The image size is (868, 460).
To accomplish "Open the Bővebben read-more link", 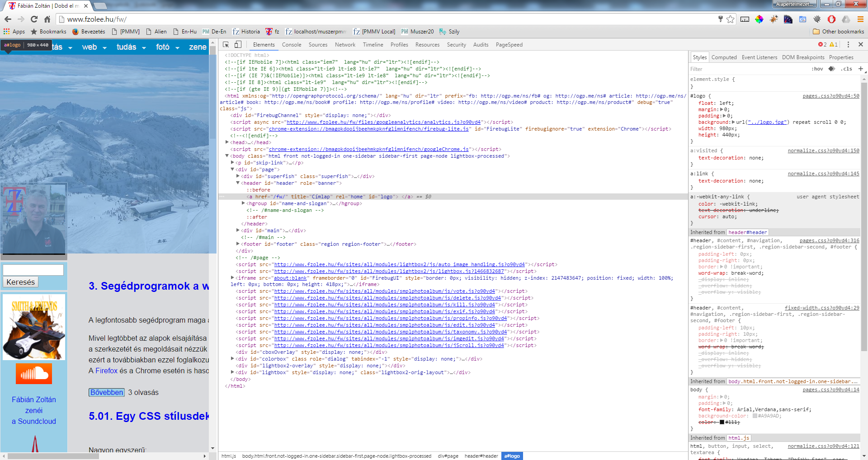I will 107,392.
